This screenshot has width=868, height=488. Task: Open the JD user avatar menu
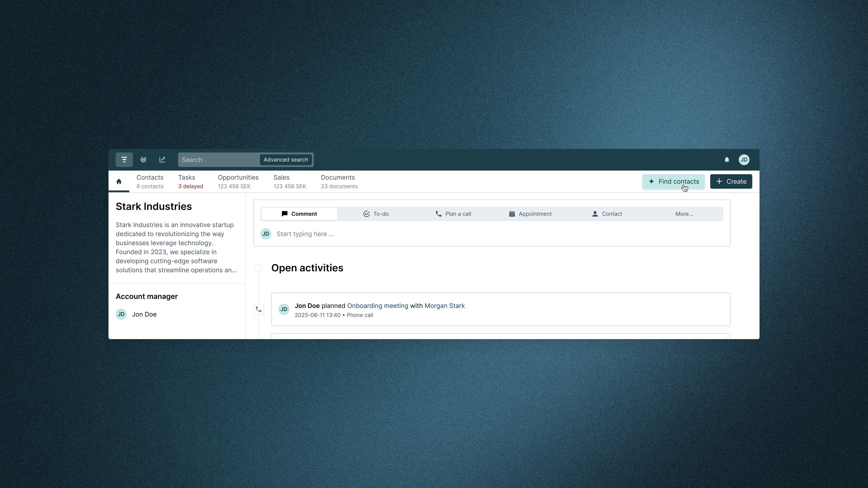pos(744,160)
